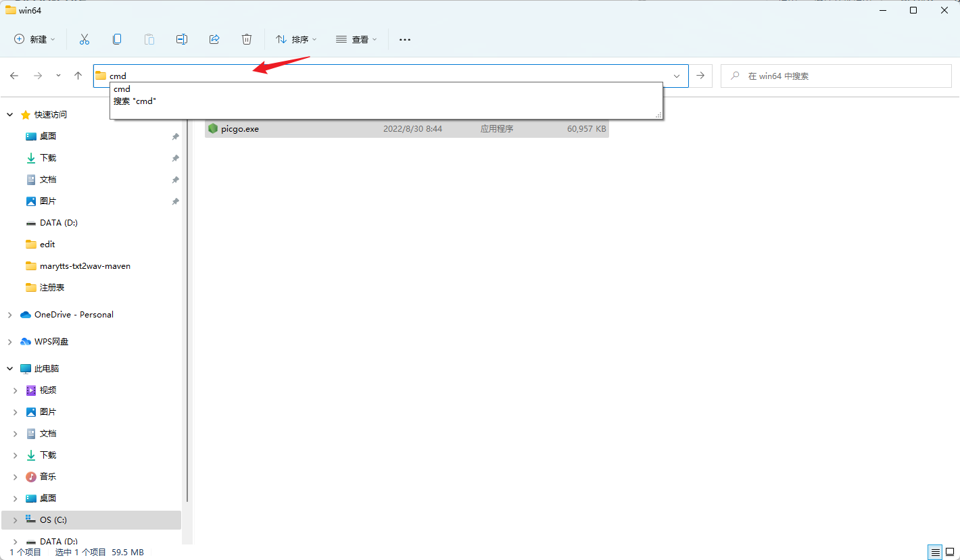960x560 pixels.
Task: Switch to large thumbnails view in status bar
Action: pos(950,552)
